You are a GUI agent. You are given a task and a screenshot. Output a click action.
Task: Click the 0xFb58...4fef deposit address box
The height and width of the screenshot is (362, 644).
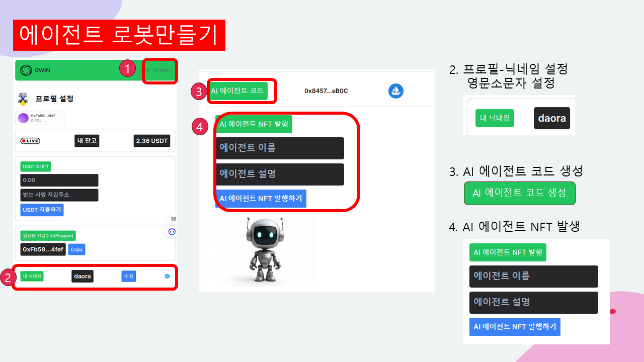pyautogui.click(x=43, y=249)
